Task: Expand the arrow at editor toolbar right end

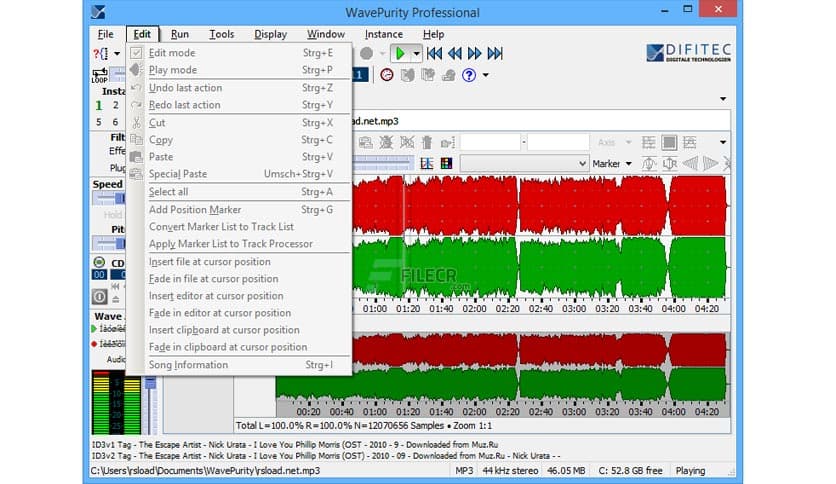Action: coord(723,142)
